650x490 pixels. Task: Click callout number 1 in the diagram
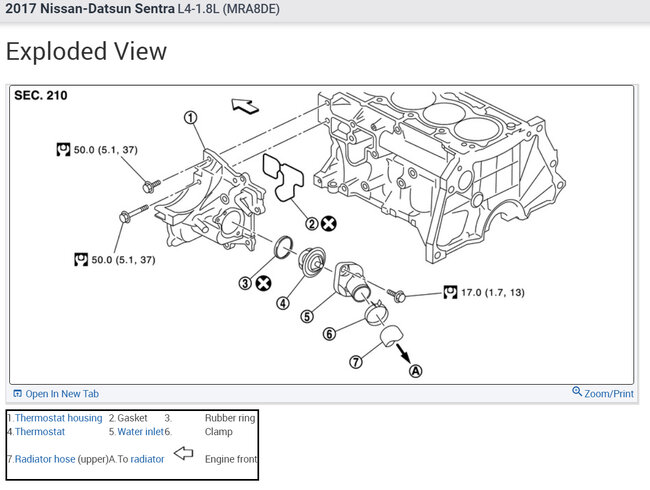point(190,118)
